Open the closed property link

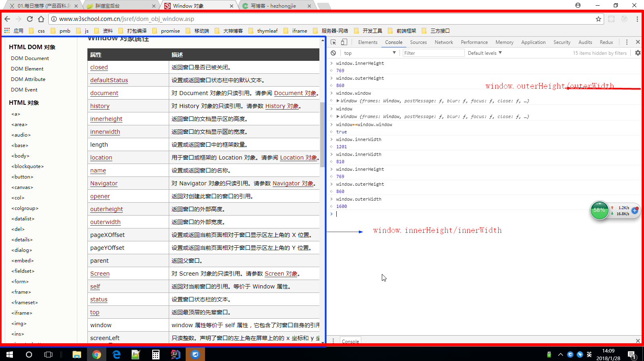coord(99,67)
